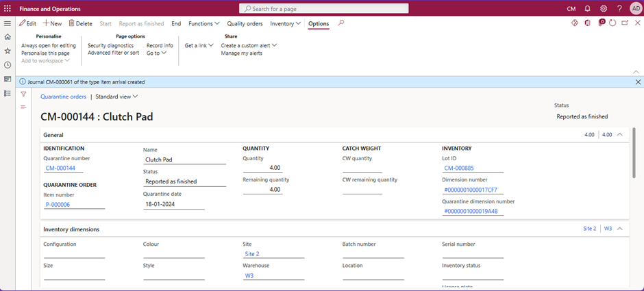Delete the quarantine order
Image resolution: width=644 pixels, height=291 pixels.
(81, 24)
